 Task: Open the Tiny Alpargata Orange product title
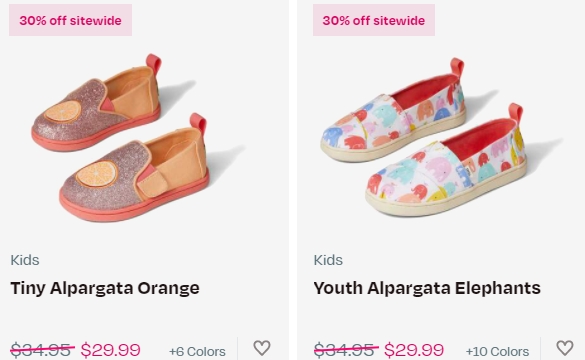(x=105, y=288)
